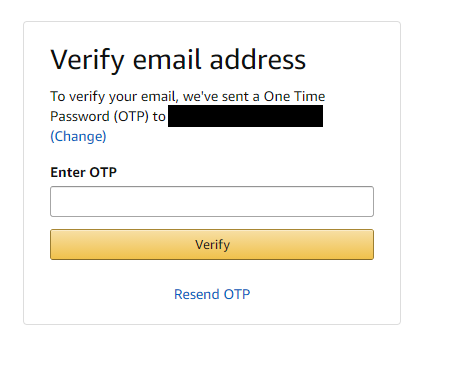This screenshot has width=449, height=373.
Task: Click the word 'Verify' inside the yellow button
Action: coord(212,245)
